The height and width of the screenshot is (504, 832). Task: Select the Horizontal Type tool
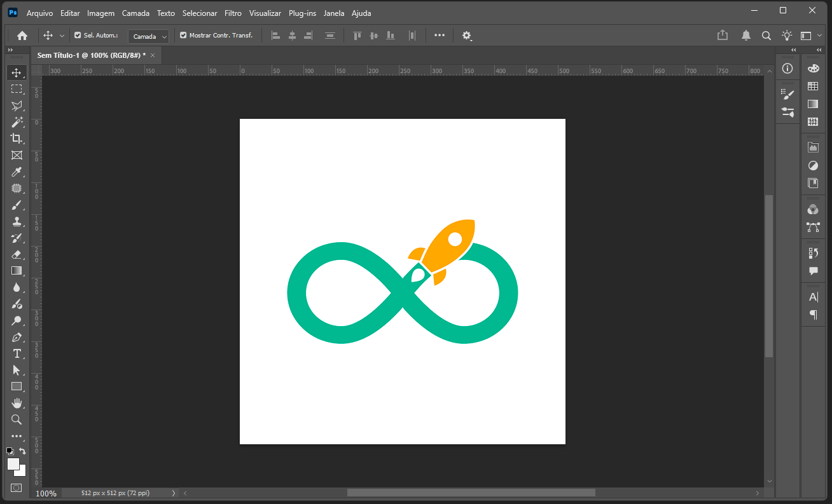click(17, 353)
